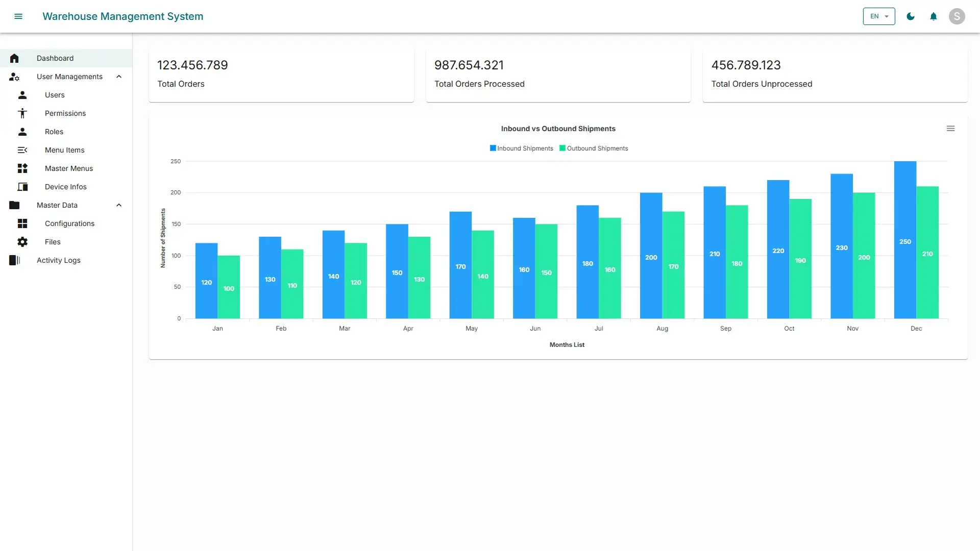Open the Configurations apps icon
This screenshot has height=551, width=980.
22,223
